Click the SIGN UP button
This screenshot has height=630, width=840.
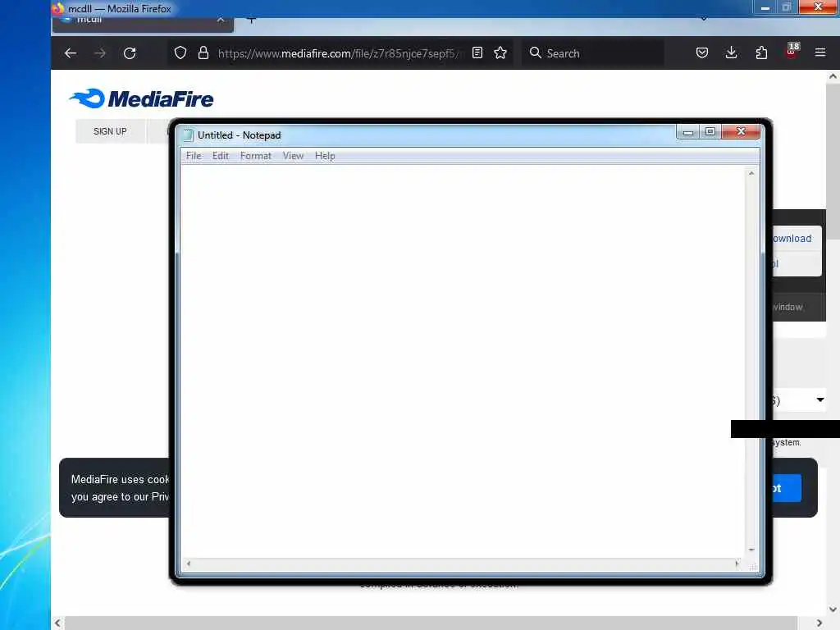pos(111,131)
